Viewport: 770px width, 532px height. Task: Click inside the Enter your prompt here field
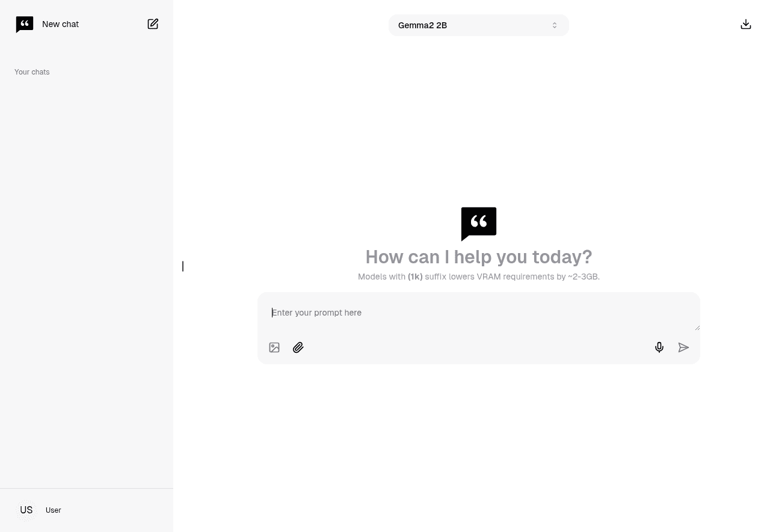tap(479, 313)
